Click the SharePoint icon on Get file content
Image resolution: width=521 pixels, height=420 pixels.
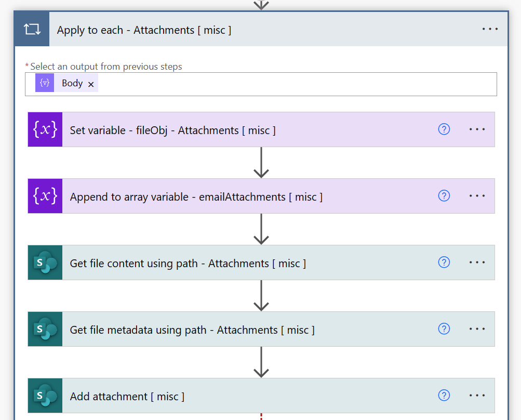point(44,262)
